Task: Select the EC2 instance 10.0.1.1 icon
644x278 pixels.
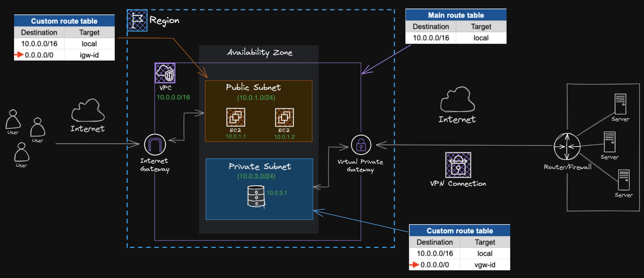Action: [235, 117]
